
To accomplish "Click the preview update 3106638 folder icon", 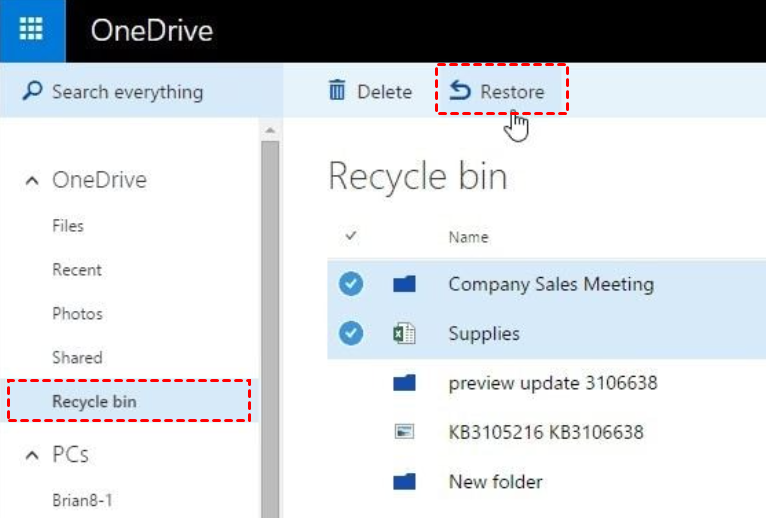I will tap(404, 383).
